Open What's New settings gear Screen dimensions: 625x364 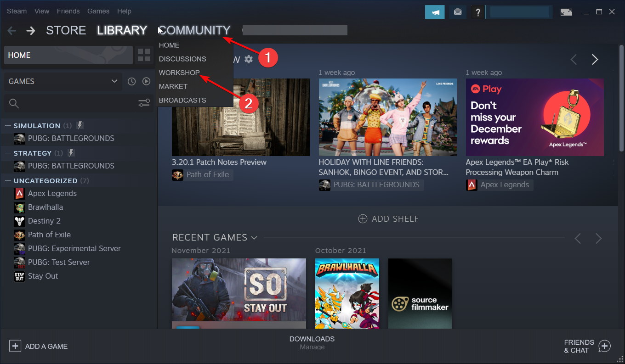click(249, 59)
